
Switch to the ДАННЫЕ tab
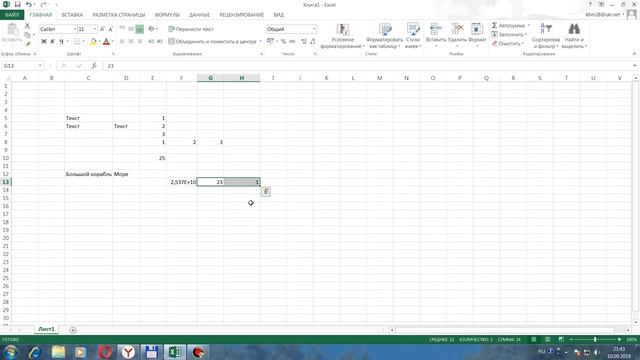(x=199, y=15)
